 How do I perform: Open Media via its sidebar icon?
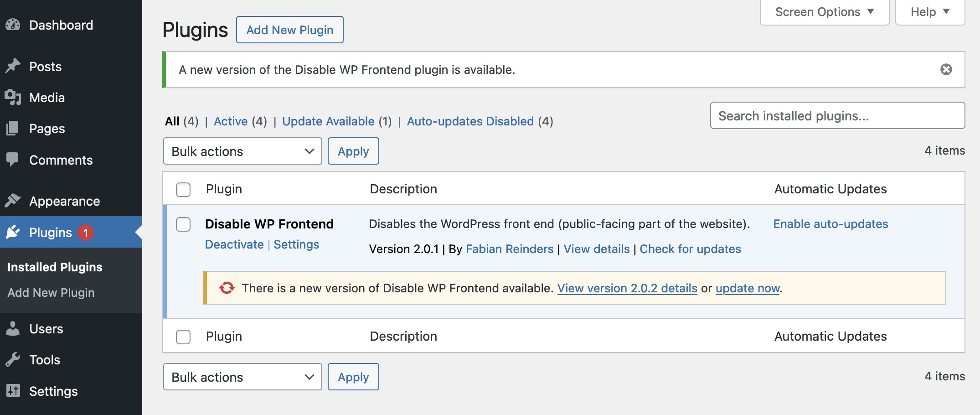click(x=13, y=97)
